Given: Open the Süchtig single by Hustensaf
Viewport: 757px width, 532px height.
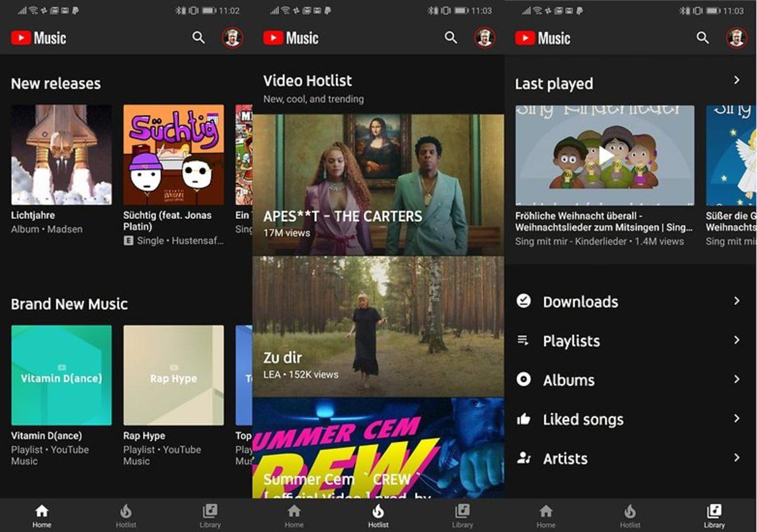Looking at the screenshot, I should pyautogui.click(x=173, y=153).
